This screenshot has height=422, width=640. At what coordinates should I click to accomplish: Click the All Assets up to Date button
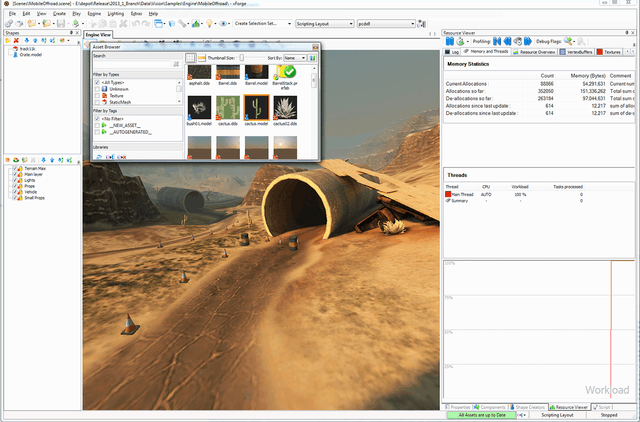[482, 414]
